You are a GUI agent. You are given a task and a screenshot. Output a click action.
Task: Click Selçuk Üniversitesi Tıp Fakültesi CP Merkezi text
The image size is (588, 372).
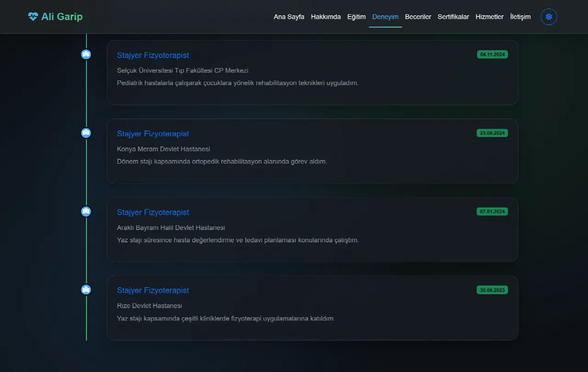coord(183,70)
